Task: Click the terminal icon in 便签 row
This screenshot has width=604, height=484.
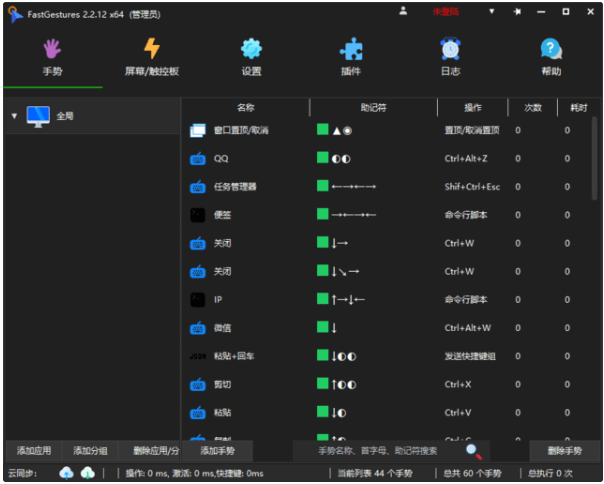Action: 198,215
